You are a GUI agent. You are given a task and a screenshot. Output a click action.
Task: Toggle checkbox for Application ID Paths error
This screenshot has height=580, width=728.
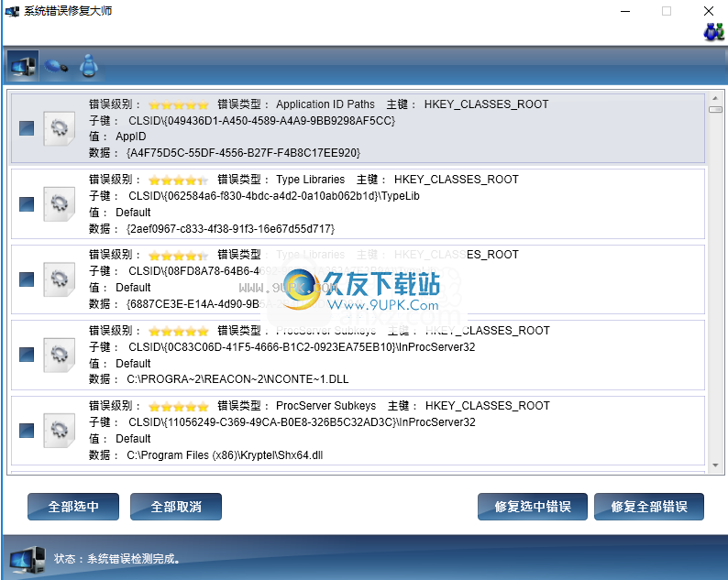27,128
